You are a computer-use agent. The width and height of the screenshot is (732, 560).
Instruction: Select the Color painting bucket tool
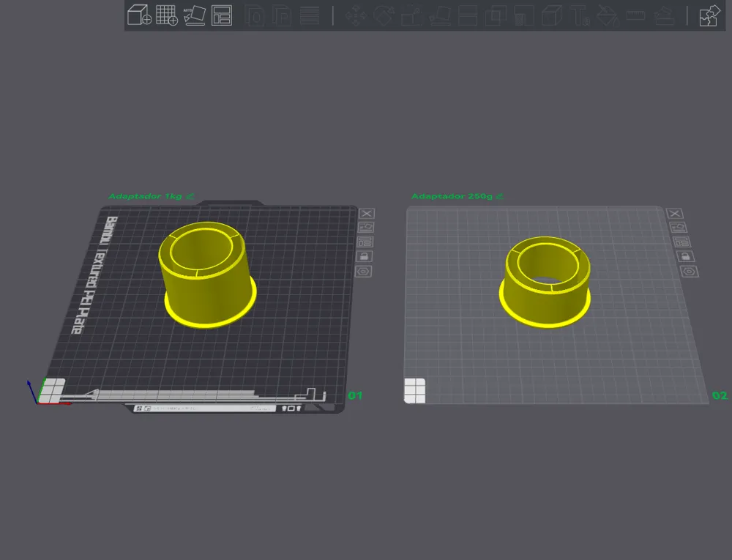coord(608,15)
